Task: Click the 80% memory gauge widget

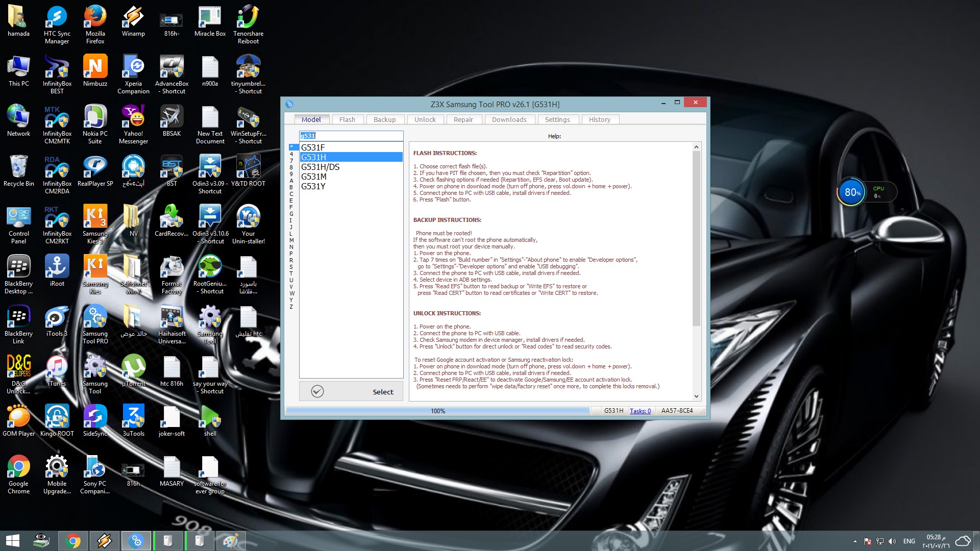Action: coord(852,192)
